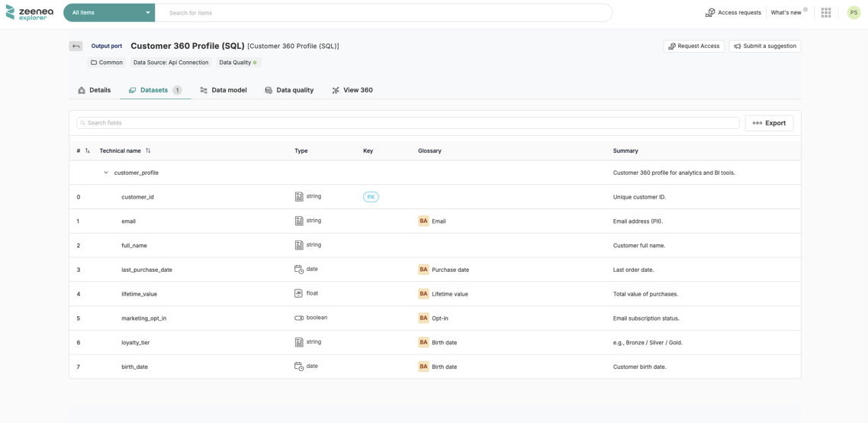Open the Export options menu

[769, 123]
